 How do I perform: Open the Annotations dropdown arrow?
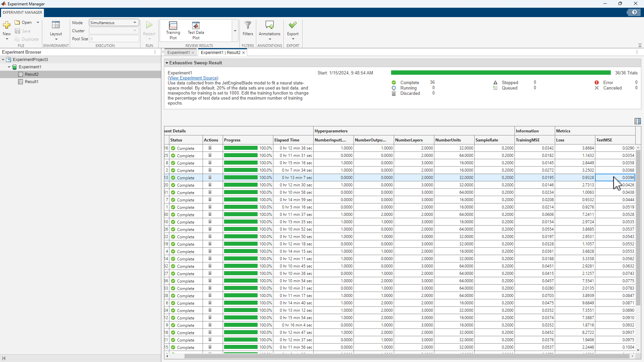[270, 39]
